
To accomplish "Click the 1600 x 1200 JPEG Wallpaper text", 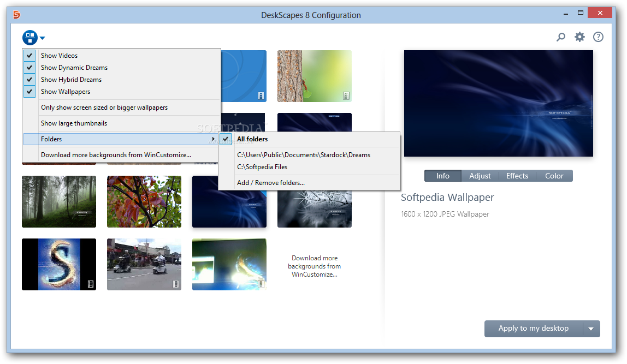I will (445, 214).
